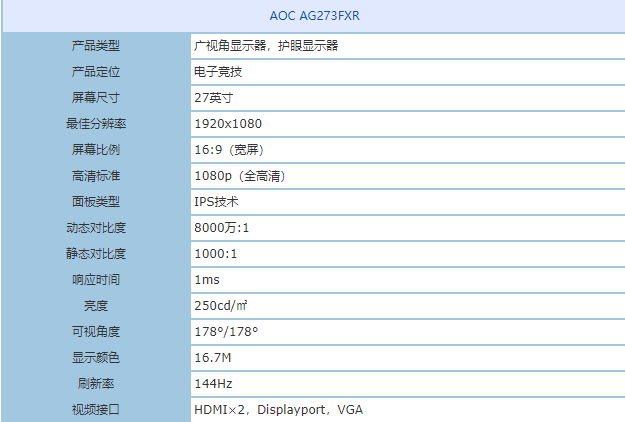Click the 16.7M color value
The image size is (625, 422).
tap(212, 358)
